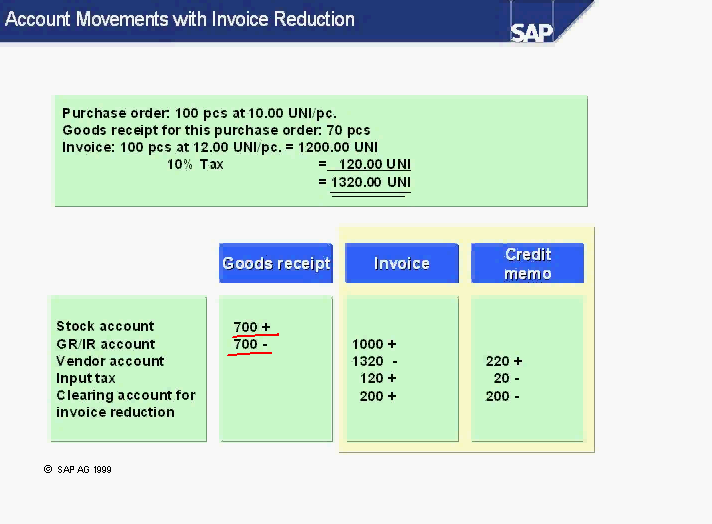
Task: Click the Goods receipt column header
Action: [276, 263]
